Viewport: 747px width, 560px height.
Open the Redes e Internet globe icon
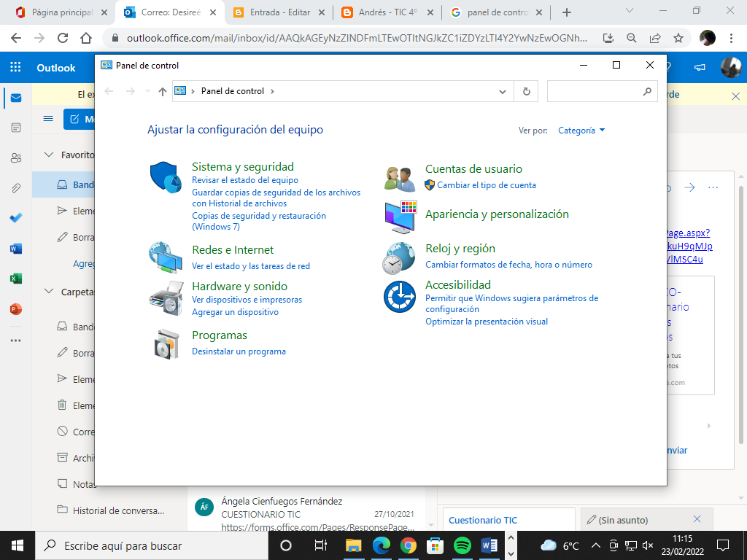tap(166, 257)
